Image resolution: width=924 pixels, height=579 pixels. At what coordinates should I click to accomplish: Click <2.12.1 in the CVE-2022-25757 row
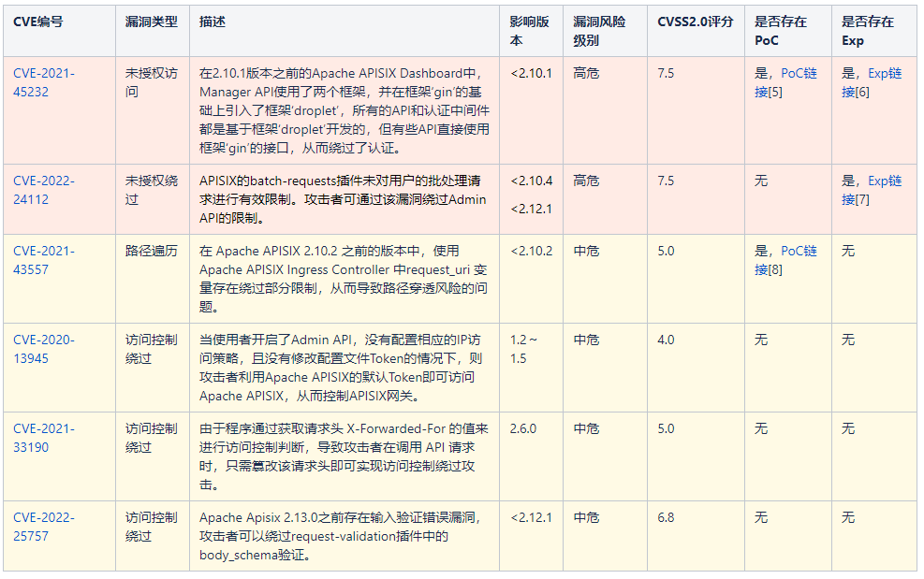(x=531, y=518)
